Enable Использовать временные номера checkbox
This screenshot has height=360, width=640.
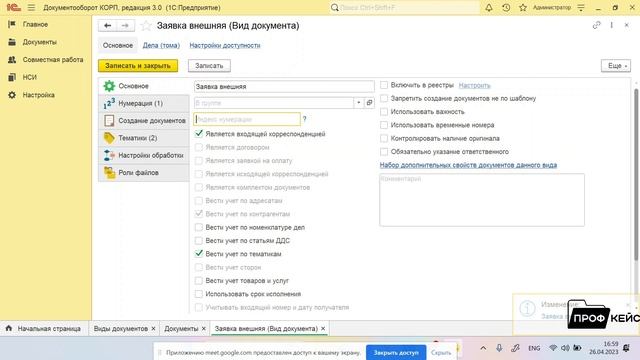384,125
